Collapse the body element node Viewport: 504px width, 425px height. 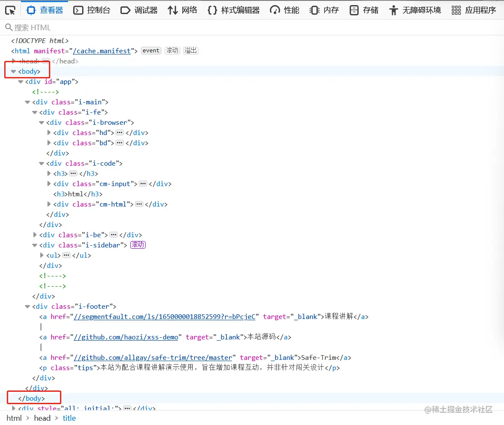point(13,71)
